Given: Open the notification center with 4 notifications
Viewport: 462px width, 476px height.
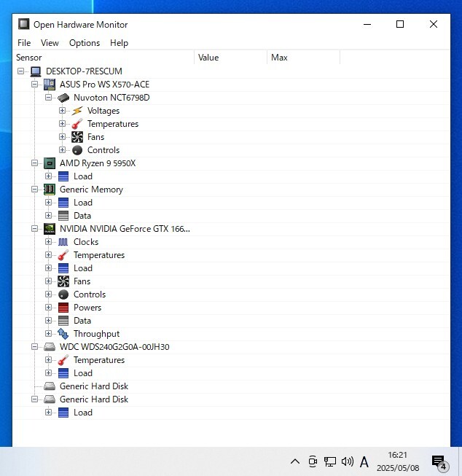Looking at the screenshot, I should 439,462.
